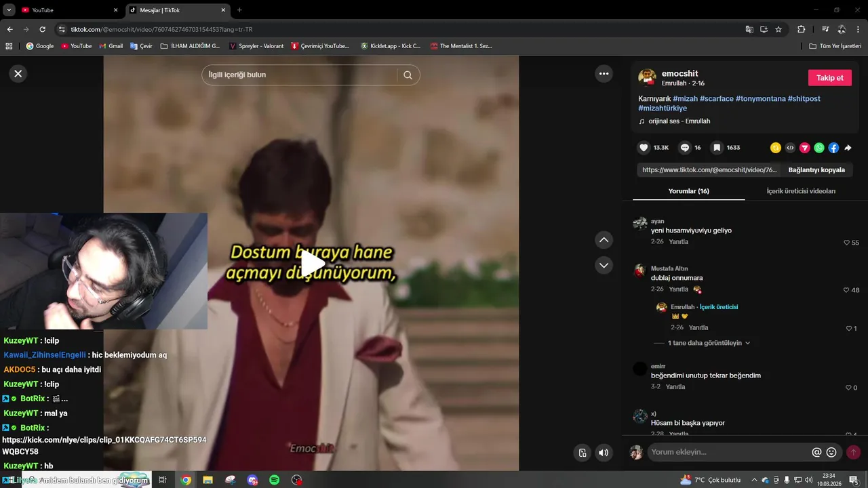Open media controls icon in toolbar
868x488 pixels.
tap(825, 29)
